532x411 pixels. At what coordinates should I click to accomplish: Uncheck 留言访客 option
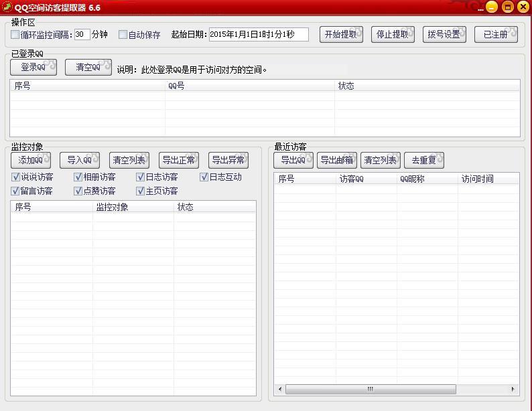(x=15, y=191)
